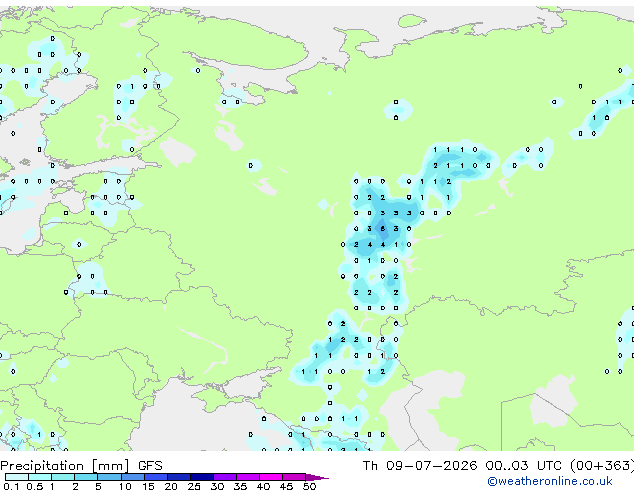This screenshot has height=490, width=634.
Task: Pick the legend swatch between 40 and 45
Action: 271,477
